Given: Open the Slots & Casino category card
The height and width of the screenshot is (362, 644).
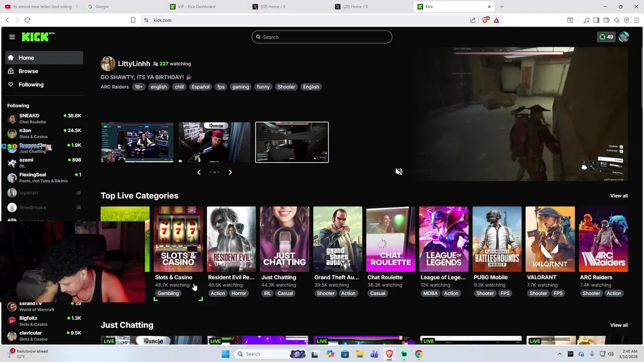Looking at the screenshot, I should (x=178, y=239).
